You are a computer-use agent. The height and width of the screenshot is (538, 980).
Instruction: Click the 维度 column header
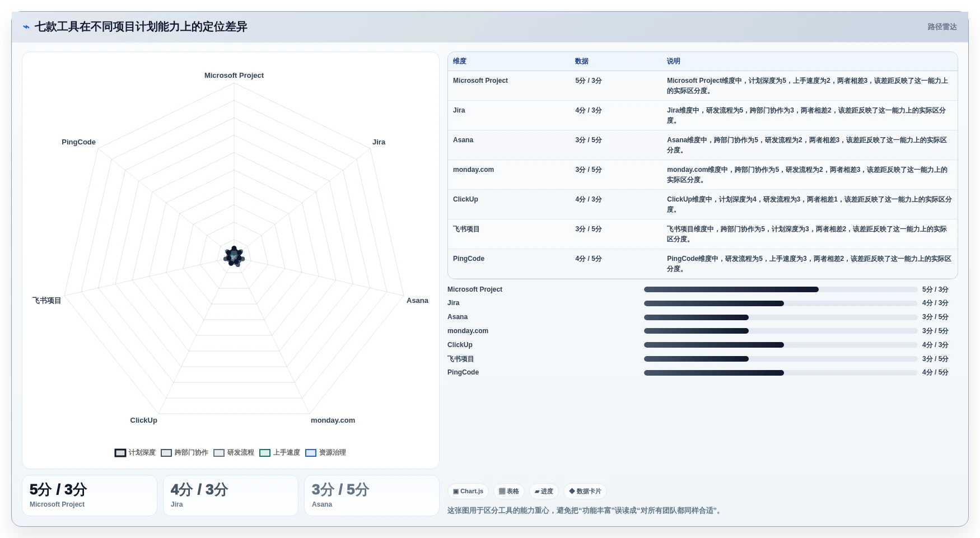(x=460, y=62)
